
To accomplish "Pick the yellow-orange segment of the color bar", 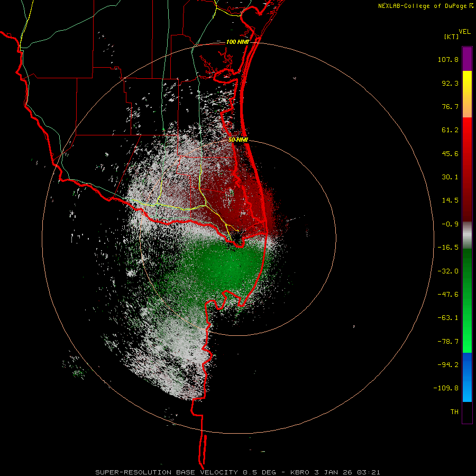I will coord(467,94).
